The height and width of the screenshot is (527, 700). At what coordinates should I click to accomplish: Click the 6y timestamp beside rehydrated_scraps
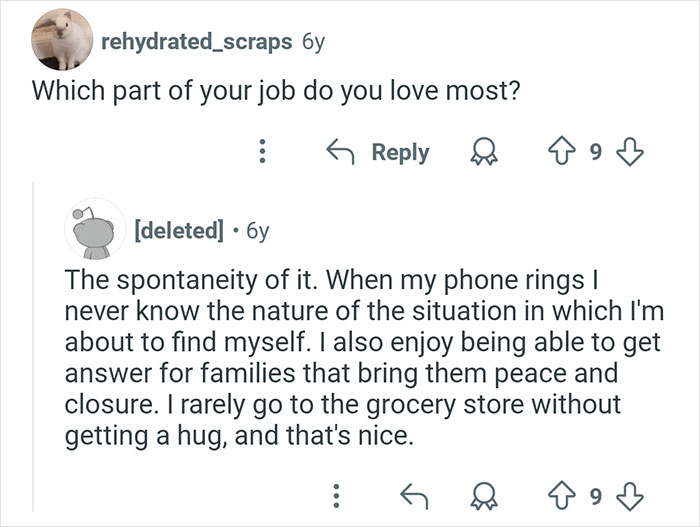click(312, 42)
